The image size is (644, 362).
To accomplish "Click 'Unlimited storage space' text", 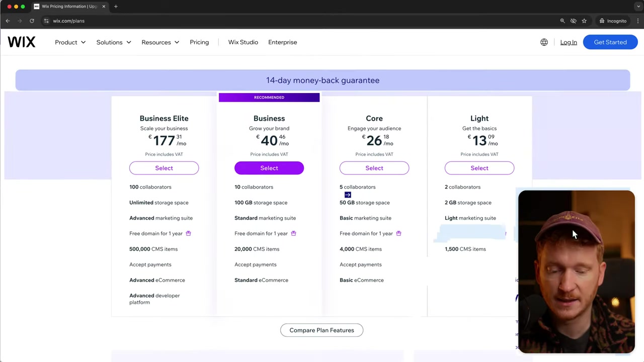I will click(x=159, y=203).
